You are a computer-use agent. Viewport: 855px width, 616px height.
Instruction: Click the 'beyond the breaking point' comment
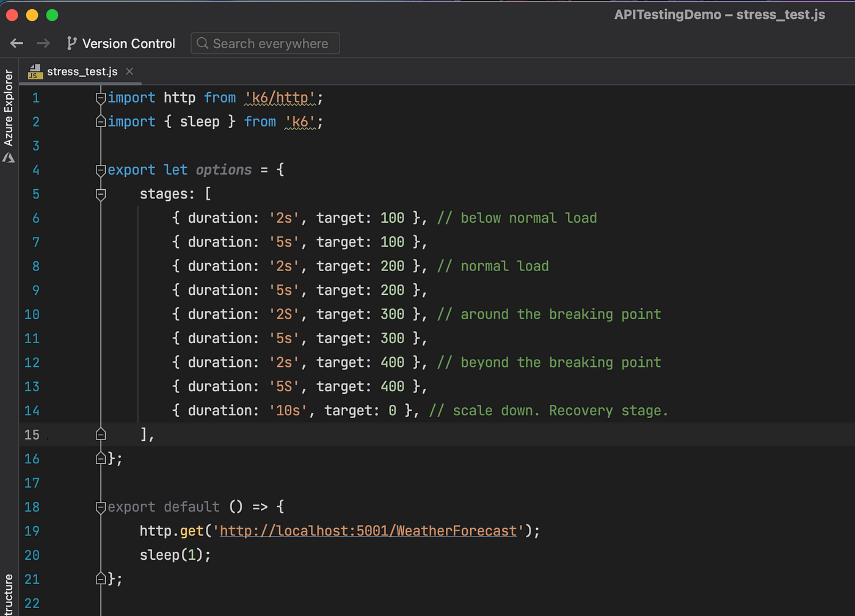(x=549, y=363)
